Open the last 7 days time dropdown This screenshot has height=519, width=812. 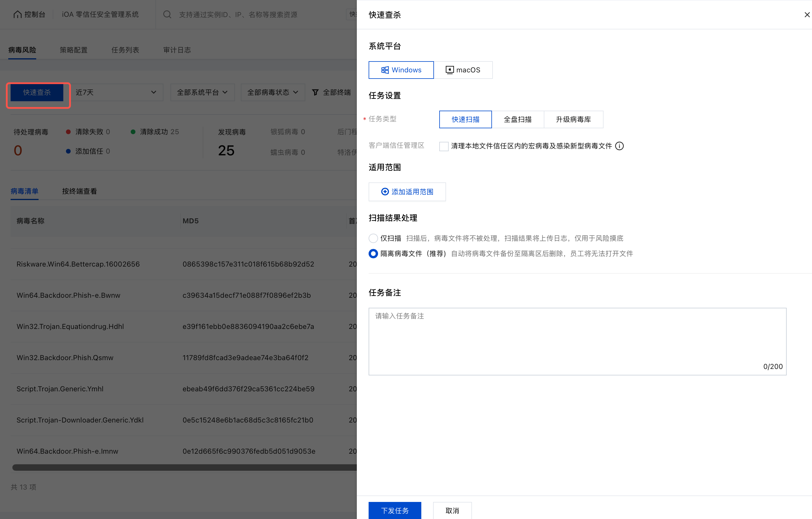[x=117, y=92]
